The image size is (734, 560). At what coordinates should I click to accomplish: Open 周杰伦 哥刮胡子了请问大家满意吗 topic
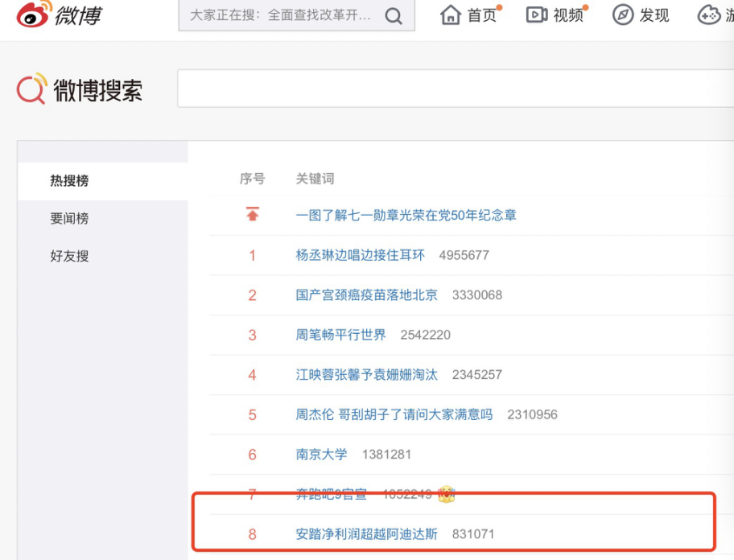click(394, 414)
